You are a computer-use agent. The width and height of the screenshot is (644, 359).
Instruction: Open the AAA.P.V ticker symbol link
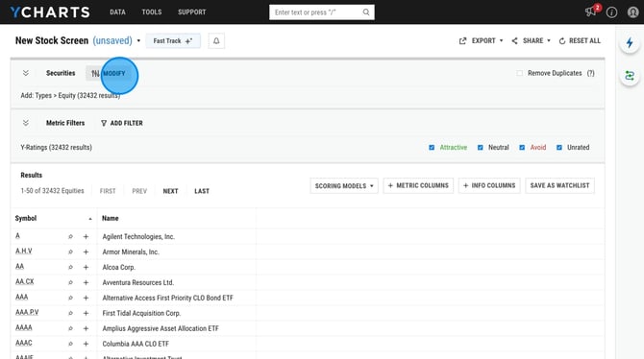[27, 312]
